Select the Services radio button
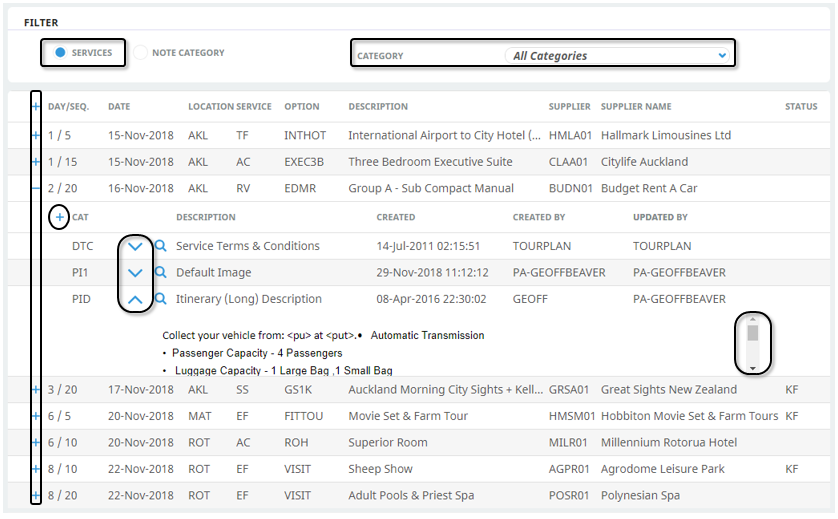Screen dimensions: 838x519 [x=60, y=53]
